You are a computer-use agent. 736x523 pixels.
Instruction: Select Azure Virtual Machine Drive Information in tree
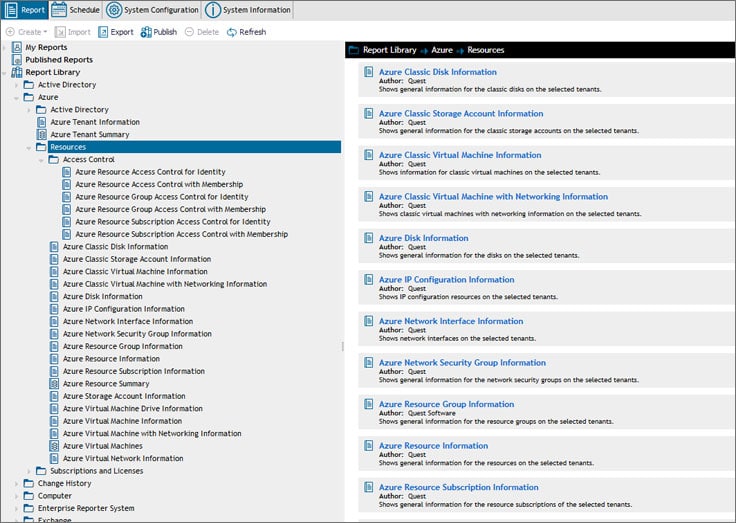133,408
